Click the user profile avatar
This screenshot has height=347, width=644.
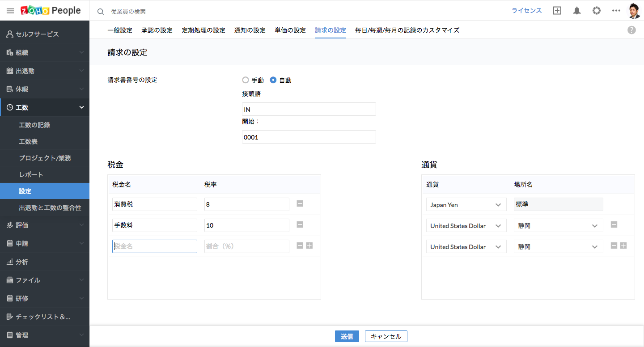point(634,11)
